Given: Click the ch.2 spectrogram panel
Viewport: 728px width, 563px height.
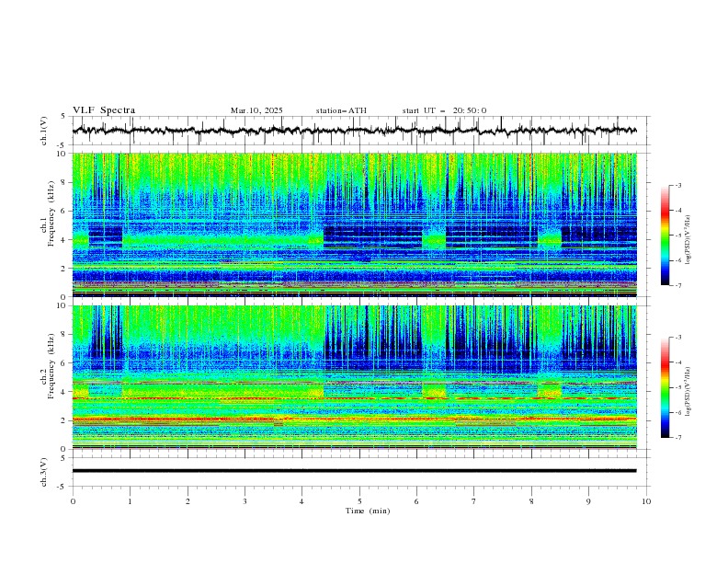Looking at the screenshot, I should (354, 377).
